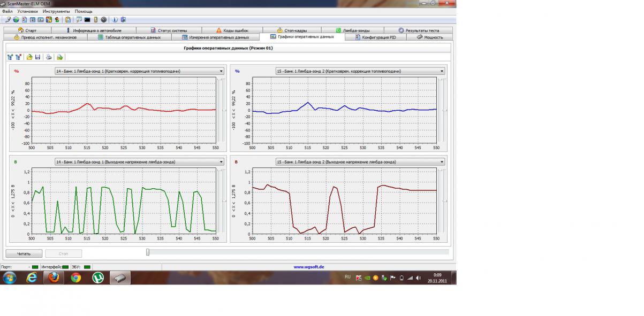Click the Читать button
The height and width of the screenshot is (316, 644).
click(x=24, y=253)
